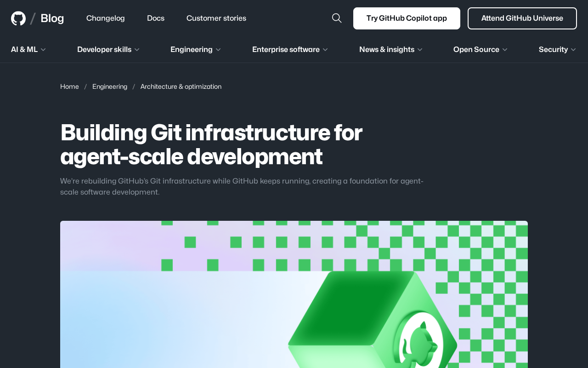Open the Changelog page
The height and width of the screenshot is (368, 588).
click(106, 18)
